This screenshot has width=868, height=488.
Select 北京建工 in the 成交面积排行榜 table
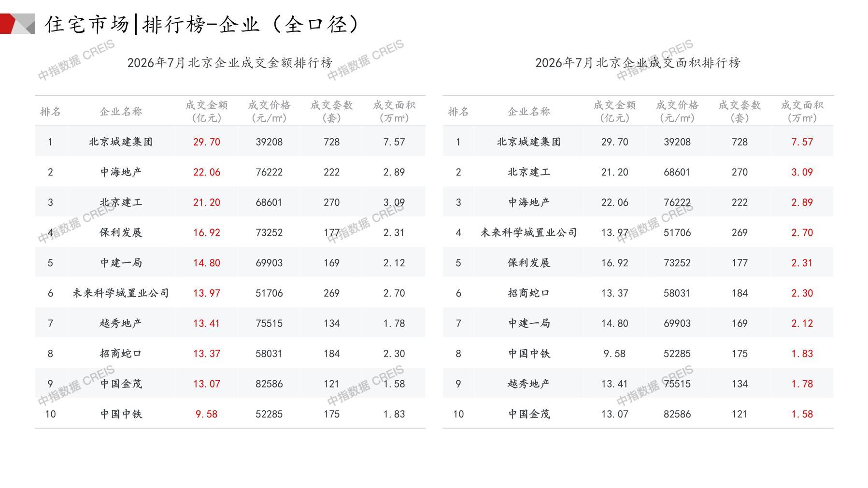tap(529, 172)
